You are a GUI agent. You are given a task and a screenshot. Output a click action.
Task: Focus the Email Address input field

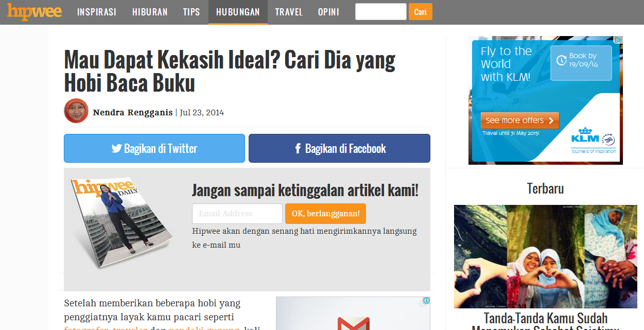click(237, 214)
